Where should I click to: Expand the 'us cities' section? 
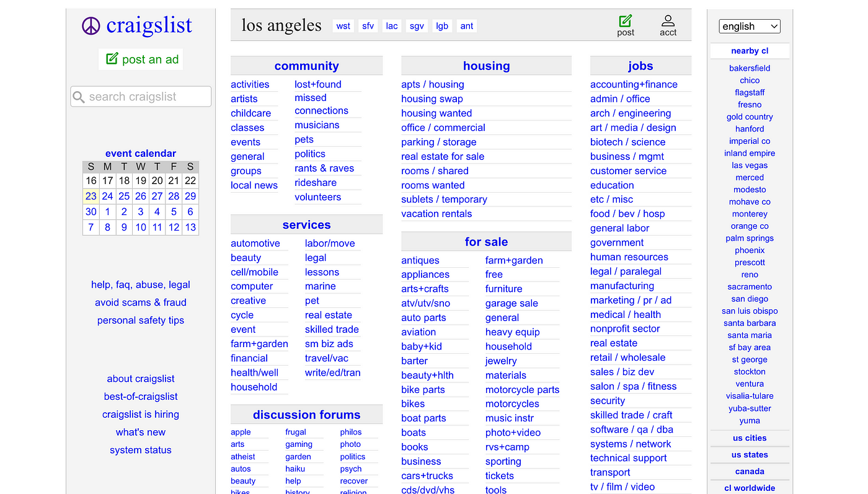coord(750,438)
